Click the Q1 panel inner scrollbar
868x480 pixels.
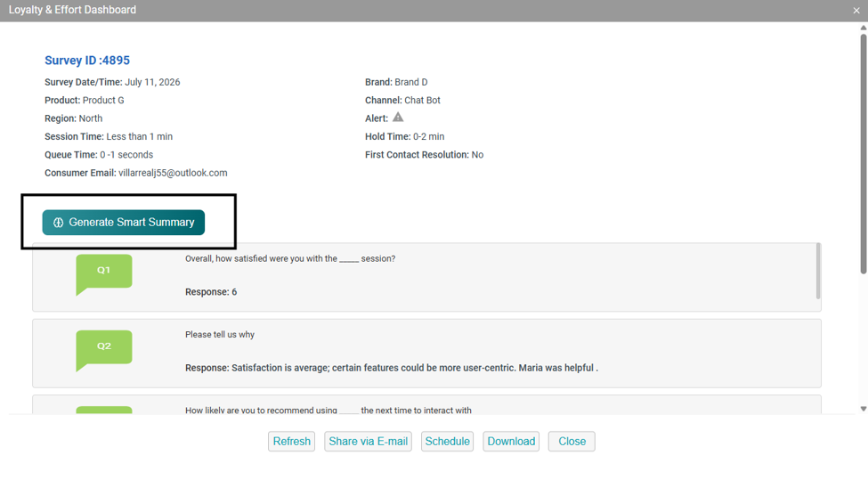[818, 272]
